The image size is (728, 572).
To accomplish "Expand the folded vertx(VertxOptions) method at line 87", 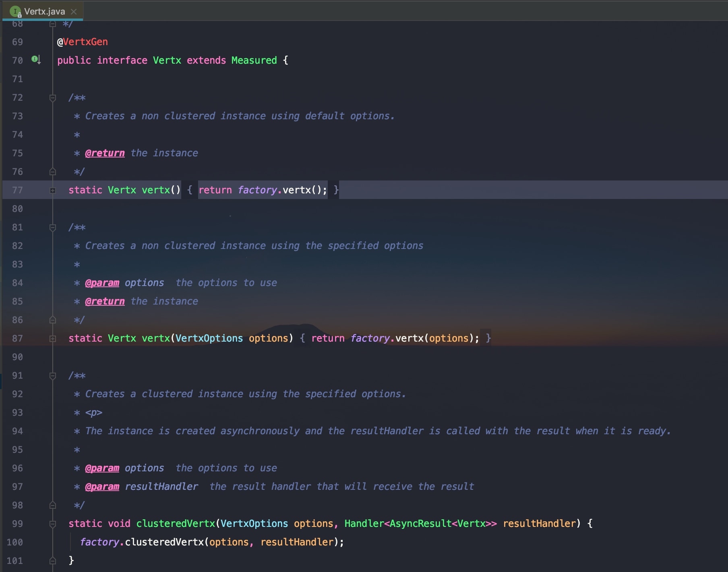I will [x=52, y=339].
